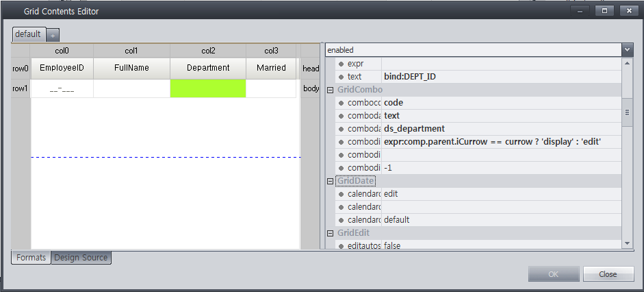Click the ds_department combodataset value field

[501, 129]
